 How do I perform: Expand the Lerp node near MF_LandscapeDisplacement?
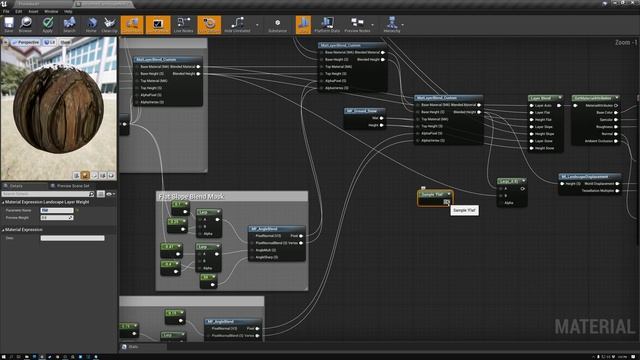[x=523, y=180]
